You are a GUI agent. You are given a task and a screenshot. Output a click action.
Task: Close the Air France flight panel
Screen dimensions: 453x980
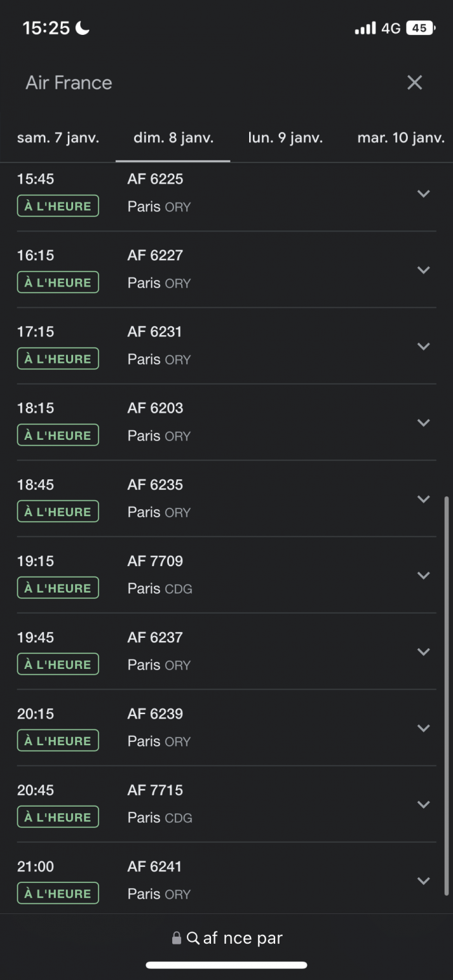[414, 82]
